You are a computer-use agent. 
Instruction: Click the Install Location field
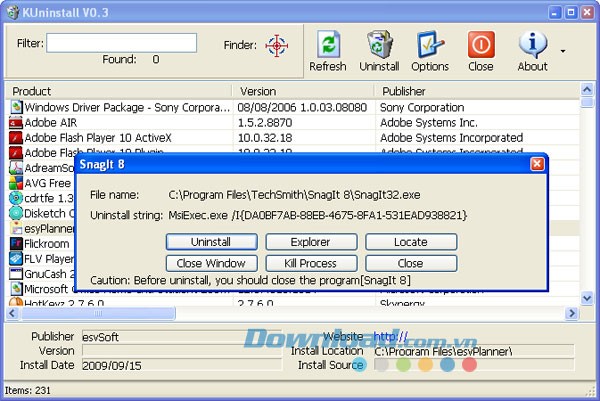coord(474,351)
